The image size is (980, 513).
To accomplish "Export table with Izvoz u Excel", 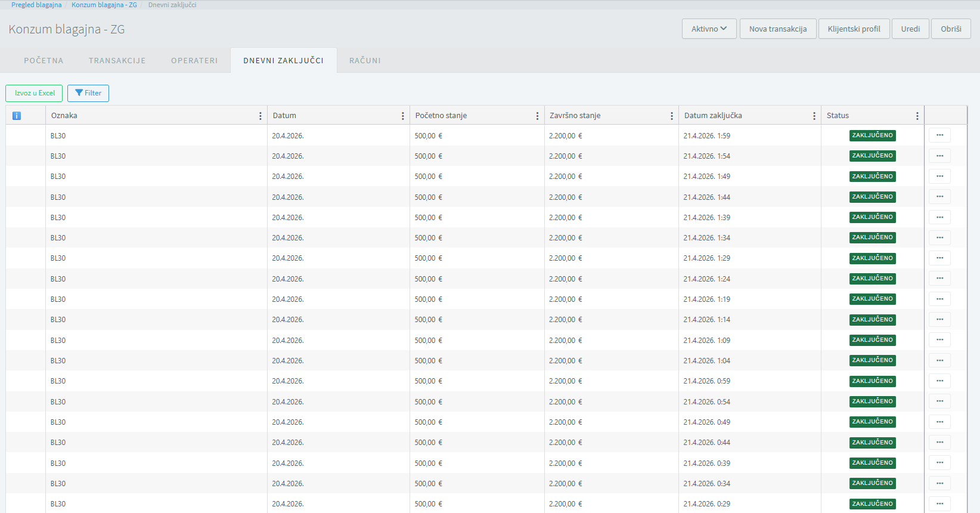I will click(34, 93).
